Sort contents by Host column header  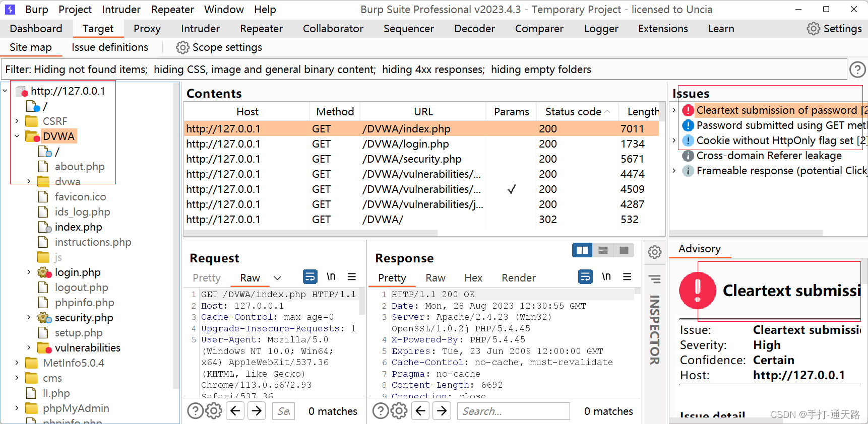coord(247,112)
